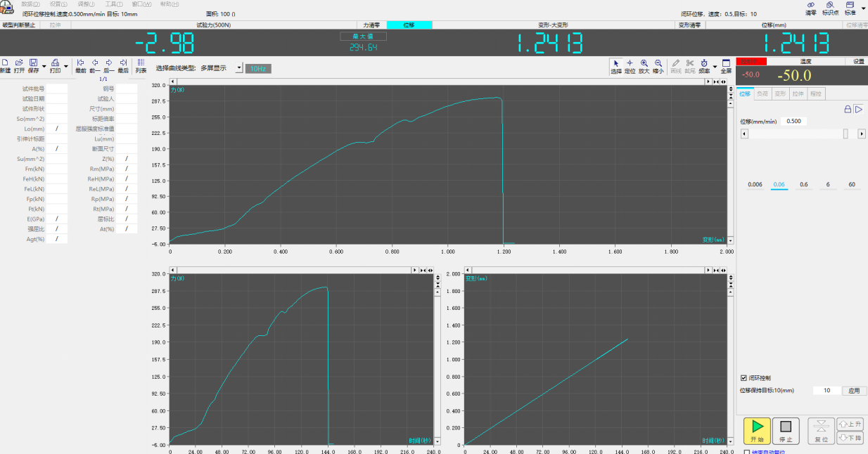Viewport: 868px width, 454px height.
Task: Select the 定位 crosshair locate tool
Action: coord(630,66)
